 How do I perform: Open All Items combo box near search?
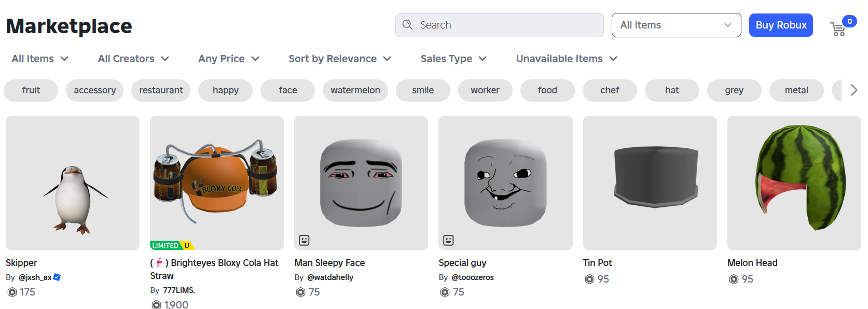(676, 25)
